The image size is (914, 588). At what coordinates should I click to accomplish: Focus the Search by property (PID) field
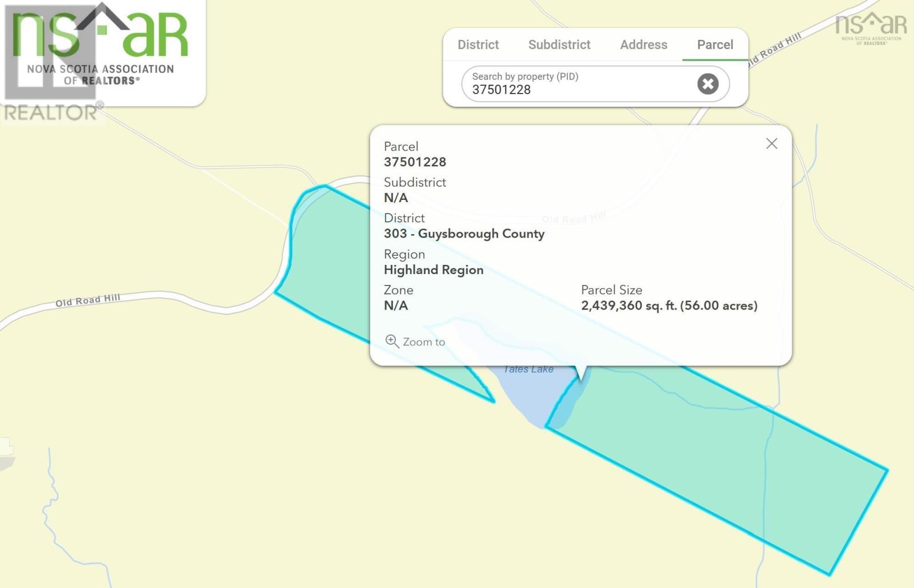point(577,84)
